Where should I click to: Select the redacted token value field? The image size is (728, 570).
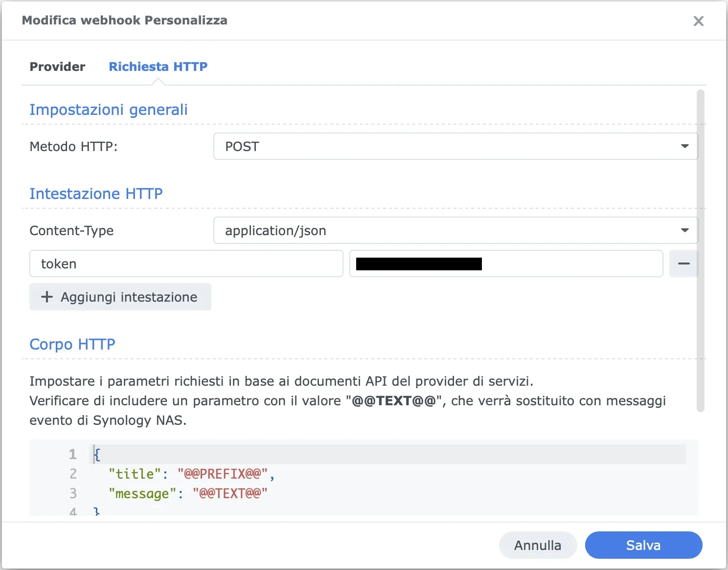pyautogui.click(x=506, y=263)
